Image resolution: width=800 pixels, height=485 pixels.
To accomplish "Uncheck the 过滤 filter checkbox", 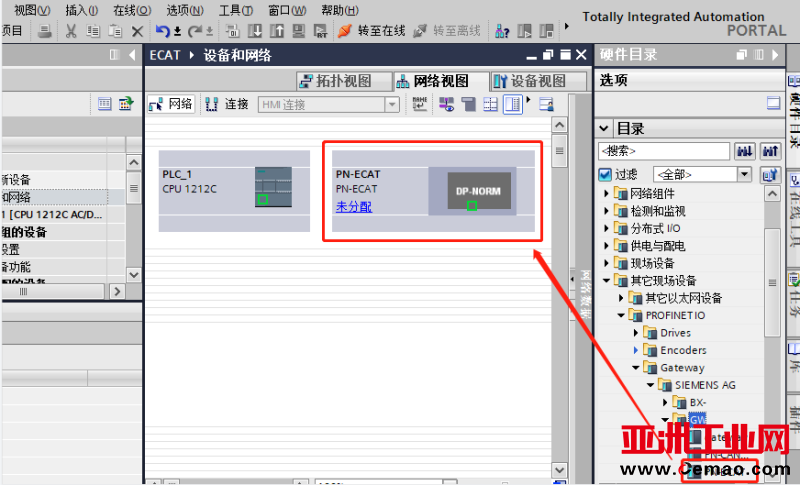I will click(x=605, y=174).
